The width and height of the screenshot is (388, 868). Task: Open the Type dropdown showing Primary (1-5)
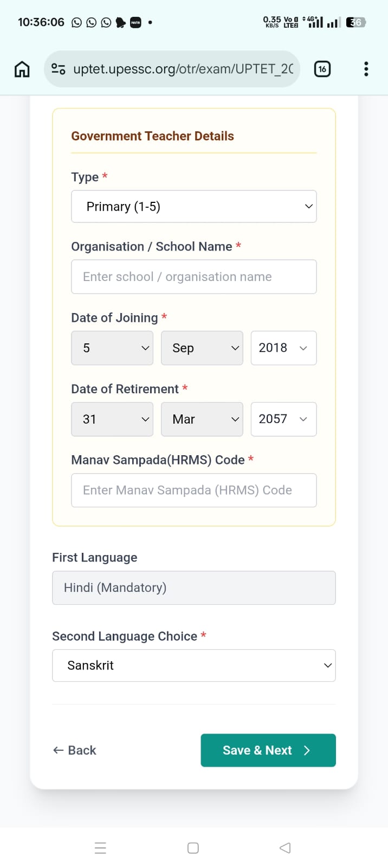pyautogui.click(x=194, y=207)
